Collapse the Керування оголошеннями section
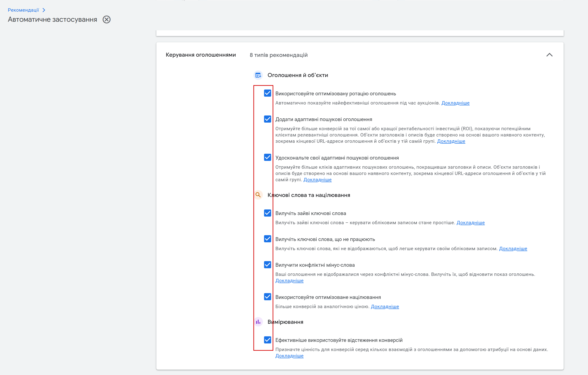 tap(549, 55)
